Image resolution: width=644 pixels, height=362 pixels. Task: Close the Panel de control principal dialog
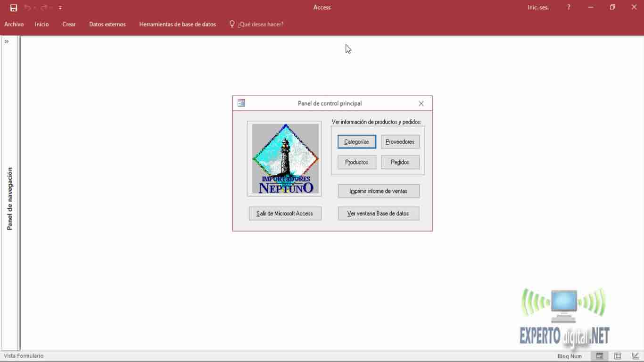coord(421,103)
